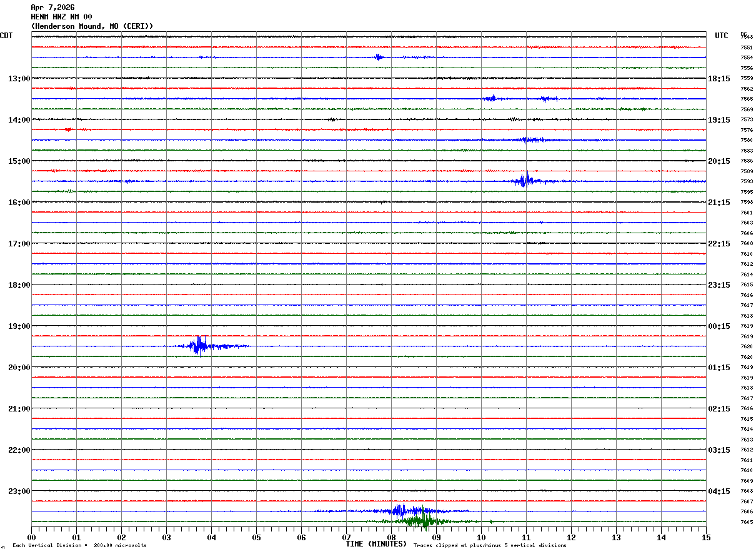Click the DC offset value 7586
The height and width of the screenshot is (554, 756).
pyautogui.click(x=747, y=161)
